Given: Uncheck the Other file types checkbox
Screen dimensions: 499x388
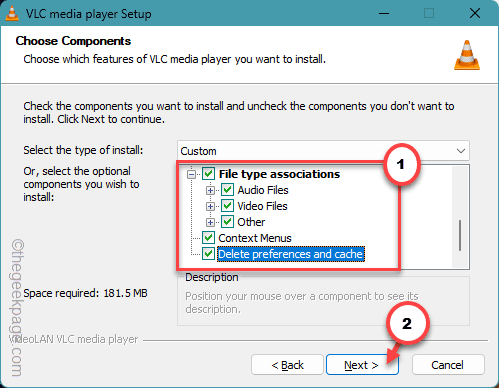Looking at the screenshot, I should pyautogui.click(x=228, y=222).
